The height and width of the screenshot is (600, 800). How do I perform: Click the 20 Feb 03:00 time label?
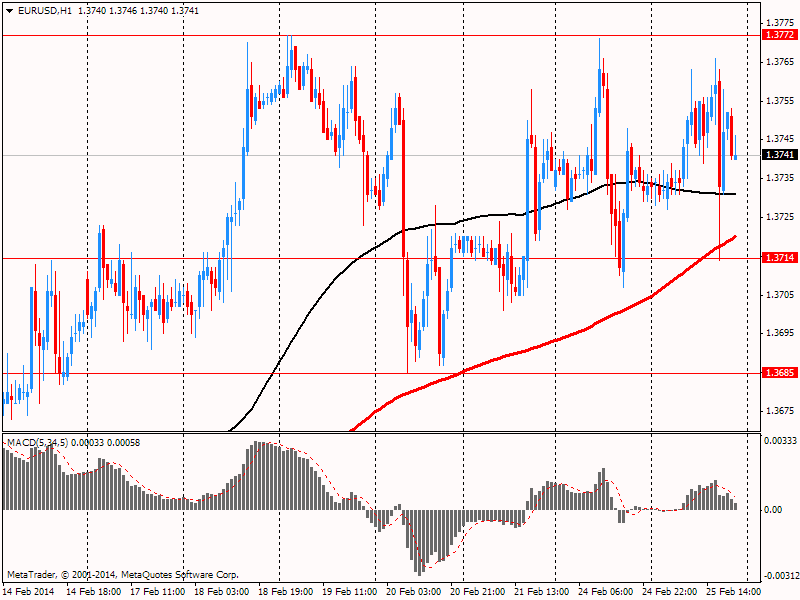[x=414, y=592]
